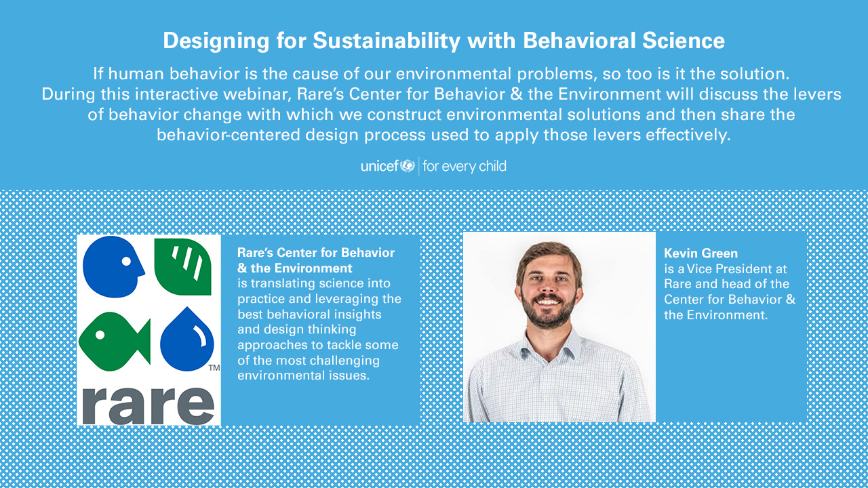Click 'most challenging environmental issues' text

309,367
